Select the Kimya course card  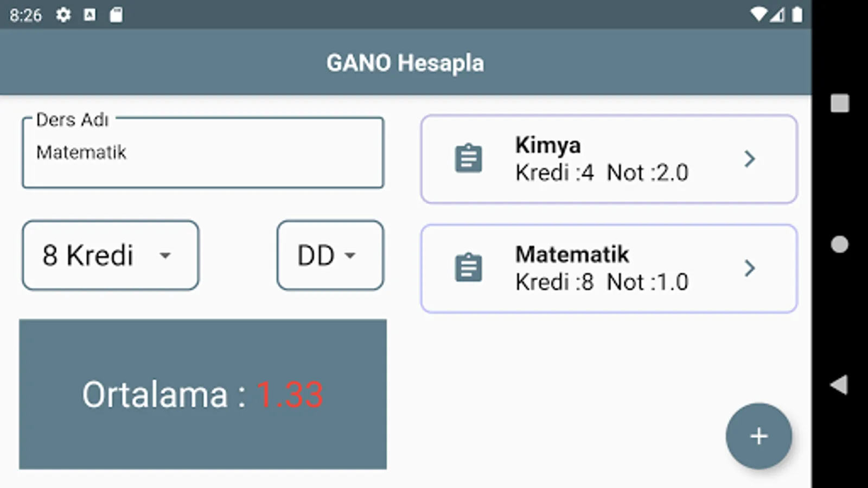(x=608, y=159)
